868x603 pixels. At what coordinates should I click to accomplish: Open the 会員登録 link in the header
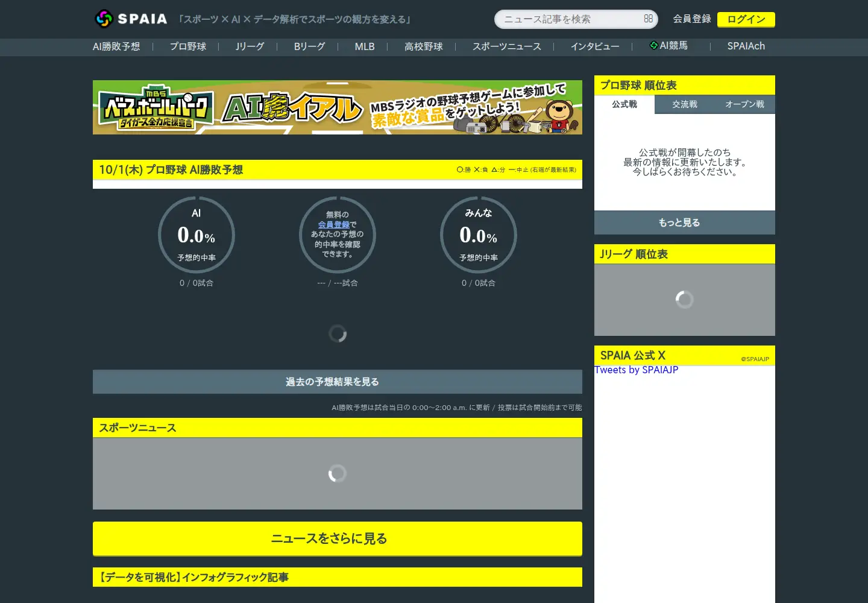click(692, 19)
